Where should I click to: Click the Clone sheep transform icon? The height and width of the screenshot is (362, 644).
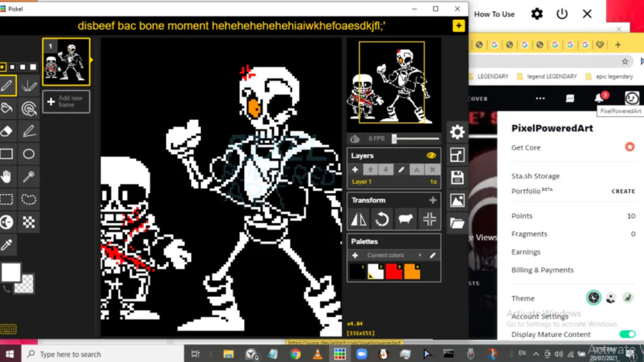click(x=406, y=219)
